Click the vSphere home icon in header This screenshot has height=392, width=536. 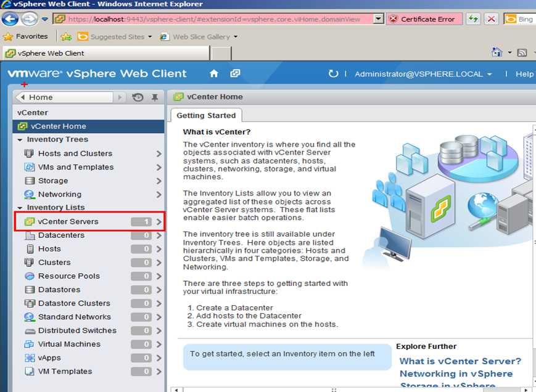click(214, 73)
